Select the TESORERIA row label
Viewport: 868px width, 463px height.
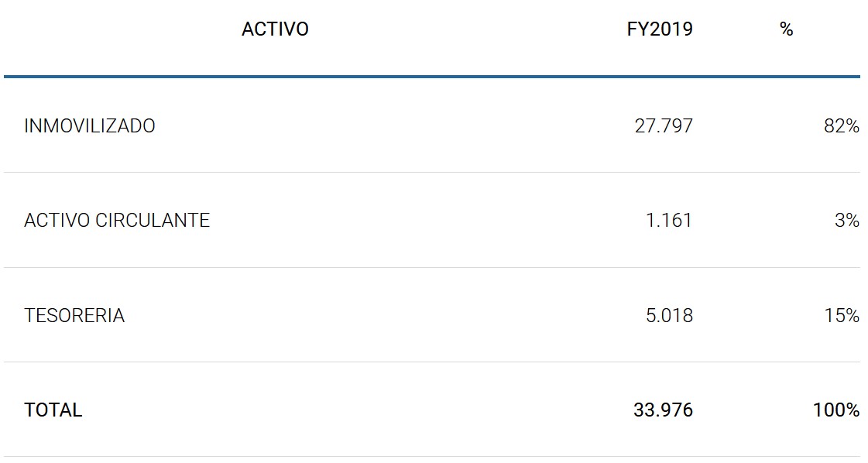tap(74, 316)
